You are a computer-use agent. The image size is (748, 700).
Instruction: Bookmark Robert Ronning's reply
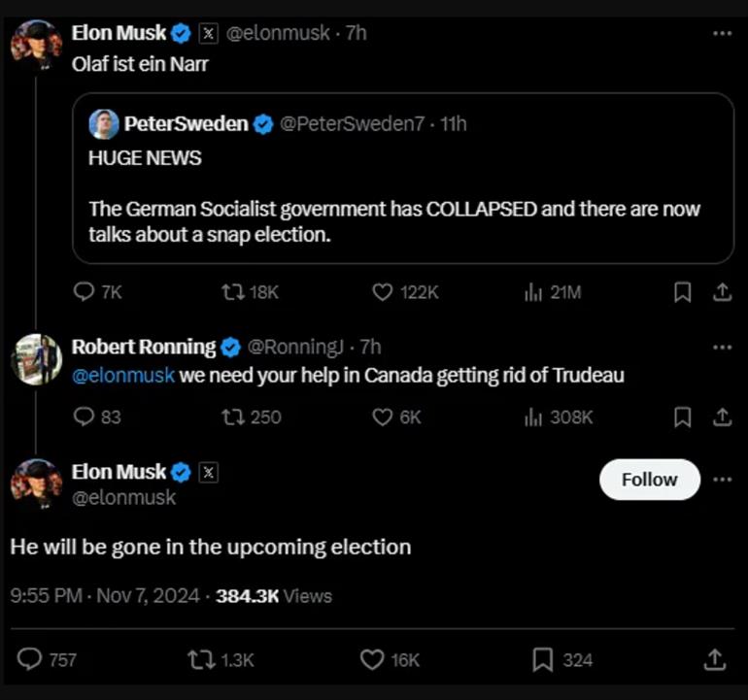pos(683,417)
